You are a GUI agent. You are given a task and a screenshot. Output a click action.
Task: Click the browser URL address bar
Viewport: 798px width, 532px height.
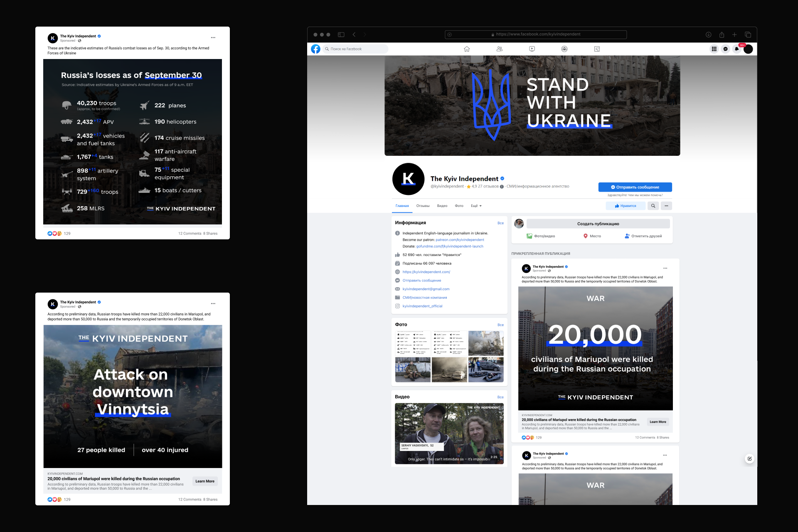tap(536, 34)
